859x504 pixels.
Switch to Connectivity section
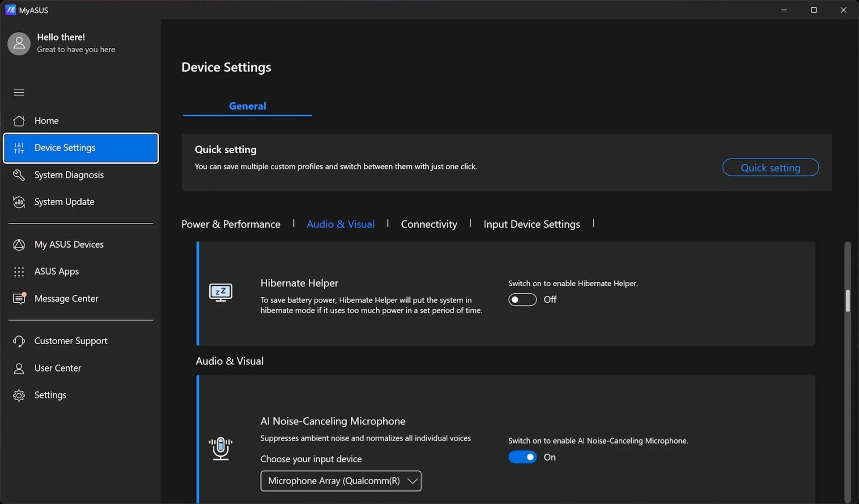click(429, 224)
